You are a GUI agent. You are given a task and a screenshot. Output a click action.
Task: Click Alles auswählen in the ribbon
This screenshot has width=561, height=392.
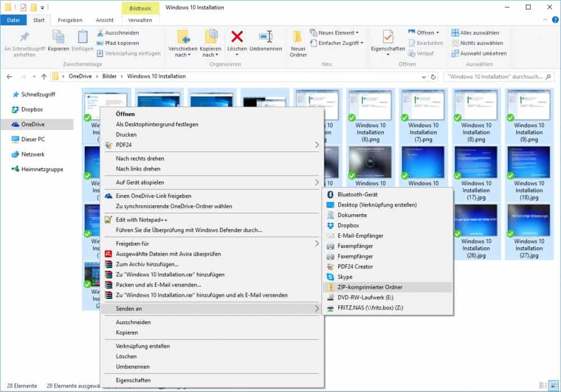[x=476, y=33]
